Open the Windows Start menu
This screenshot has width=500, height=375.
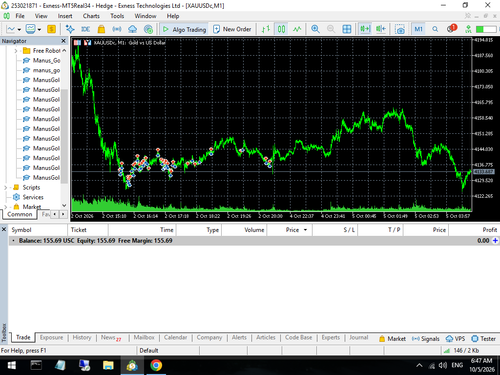coord(12,365)
